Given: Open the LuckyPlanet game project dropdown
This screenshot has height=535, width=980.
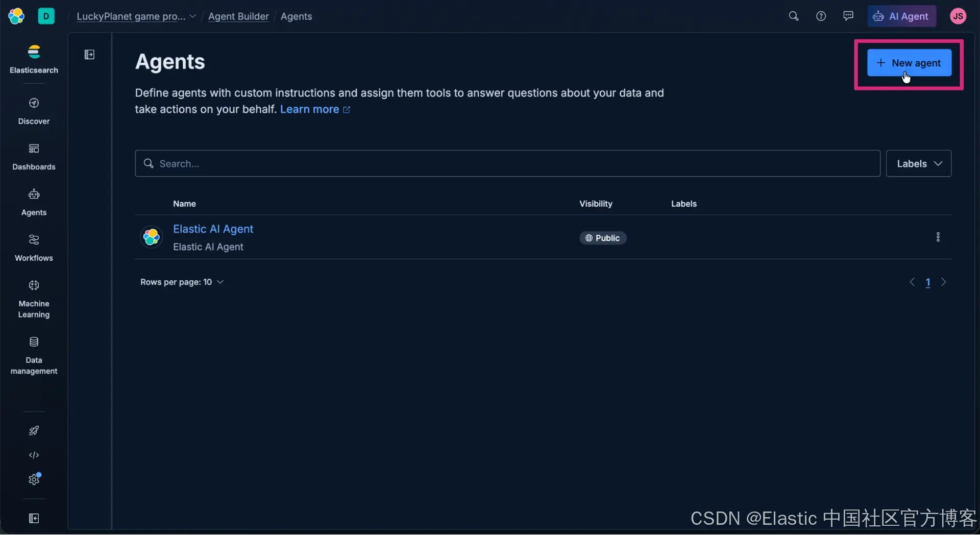Looking at the screenshot, I should [136, 16].
